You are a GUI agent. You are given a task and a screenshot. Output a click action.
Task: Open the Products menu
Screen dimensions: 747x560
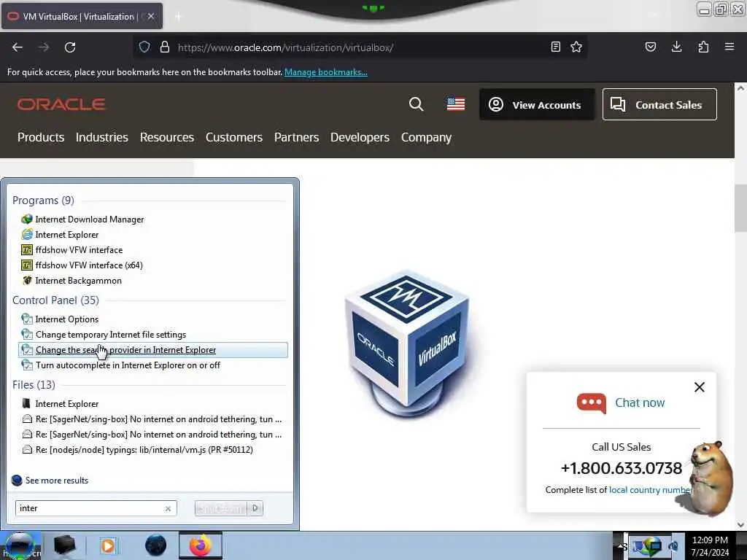tap(41, 137)
